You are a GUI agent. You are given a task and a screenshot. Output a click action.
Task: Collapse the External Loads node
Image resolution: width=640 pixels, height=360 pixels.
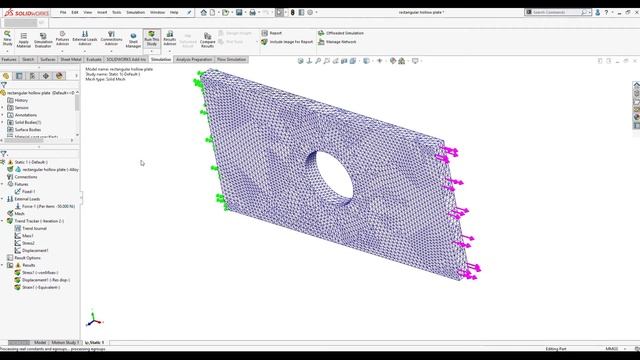[x=2, y=199]
